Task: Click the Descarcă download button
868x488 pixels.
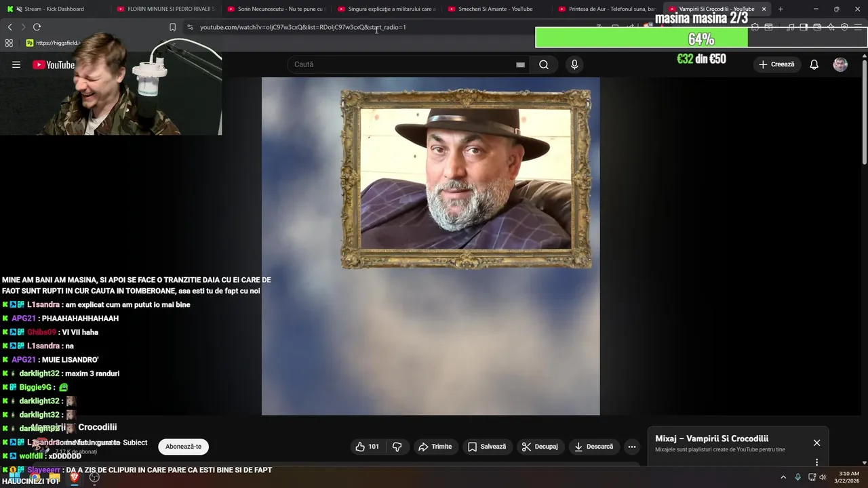Action: click(x=593, y=447)
